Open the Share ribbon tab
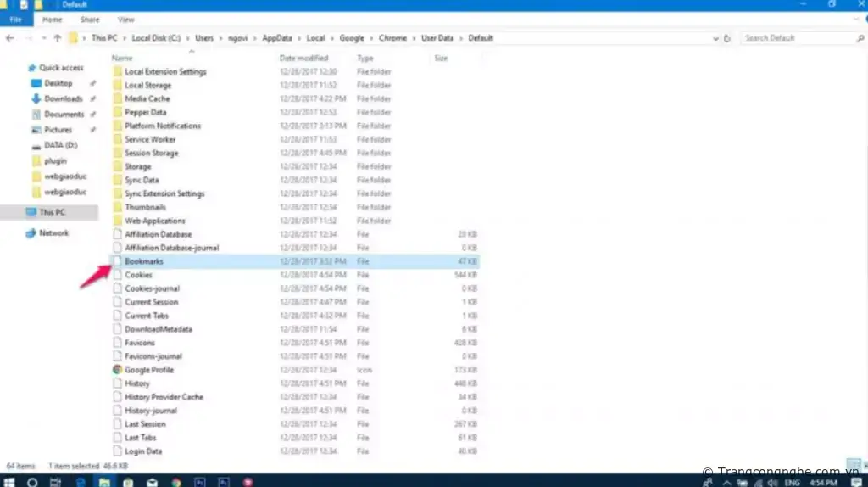This screenshot has width=868, height=487. 90,19
